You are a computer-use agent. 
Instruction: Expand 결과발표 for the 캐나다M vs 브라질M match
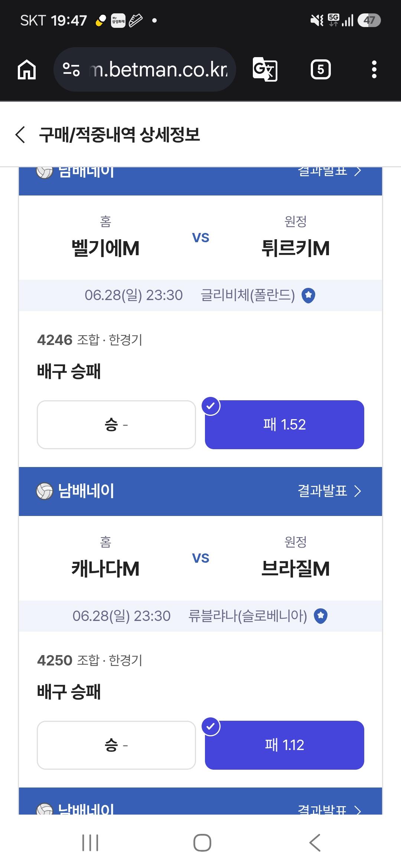point(329,491)
